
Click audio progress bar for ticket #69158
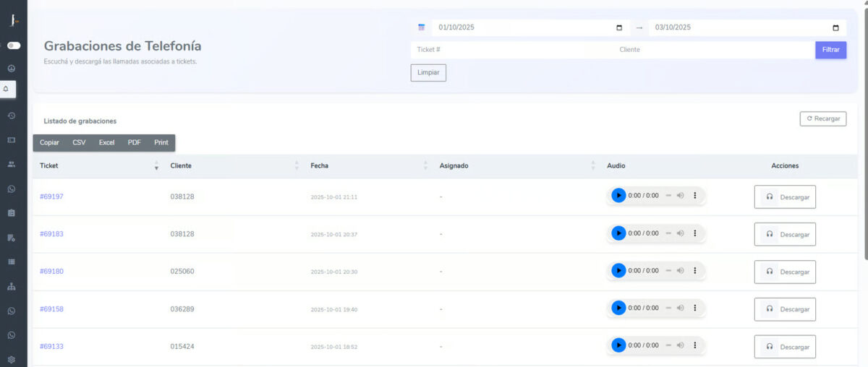click(x=668, y=308)
